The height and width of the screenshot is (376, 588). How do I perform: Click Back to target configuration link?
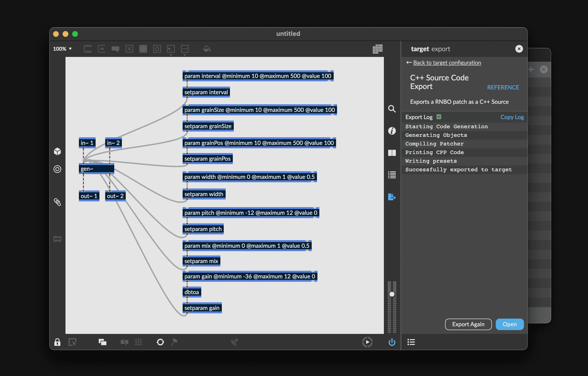point(447,62)
